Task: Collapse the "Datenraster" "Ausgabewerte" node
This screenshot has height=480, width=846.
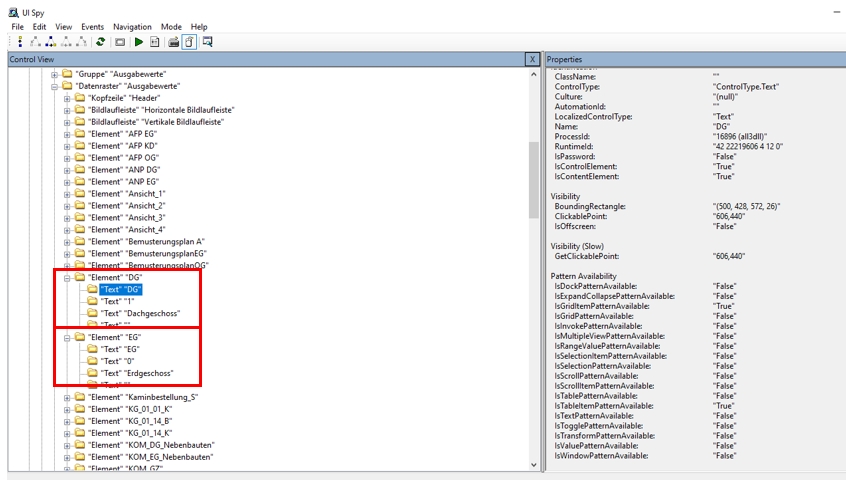Action: [54, 86]
